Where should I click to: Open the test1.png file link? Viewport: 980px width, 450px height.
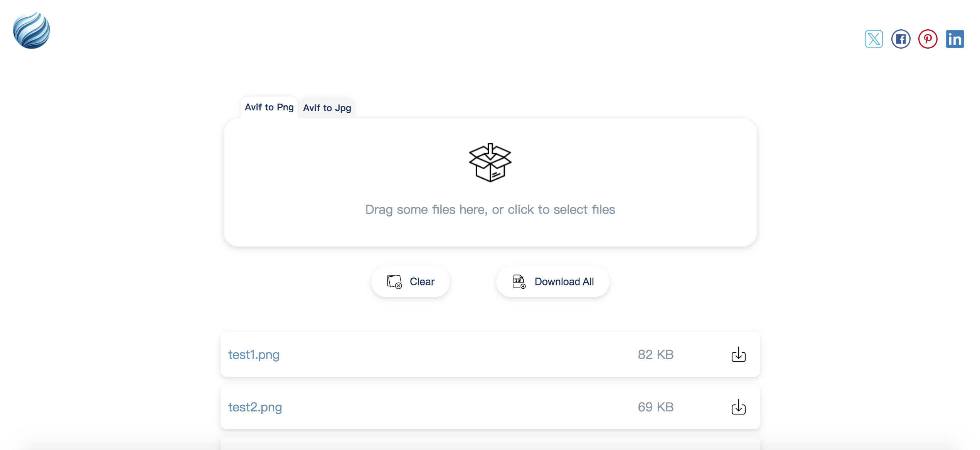(x=254, y=355)
